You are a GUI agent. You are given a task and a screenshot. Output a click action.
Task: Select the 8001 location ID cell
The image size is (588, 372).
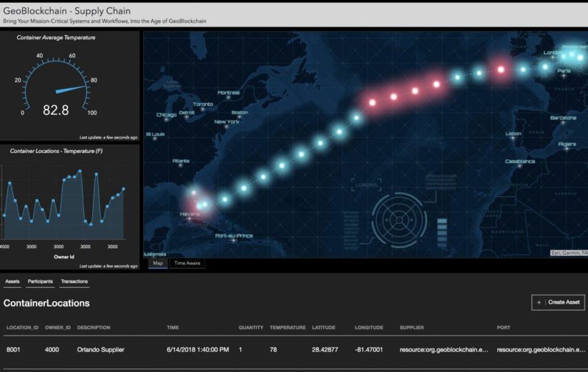(x=13, y=350)
